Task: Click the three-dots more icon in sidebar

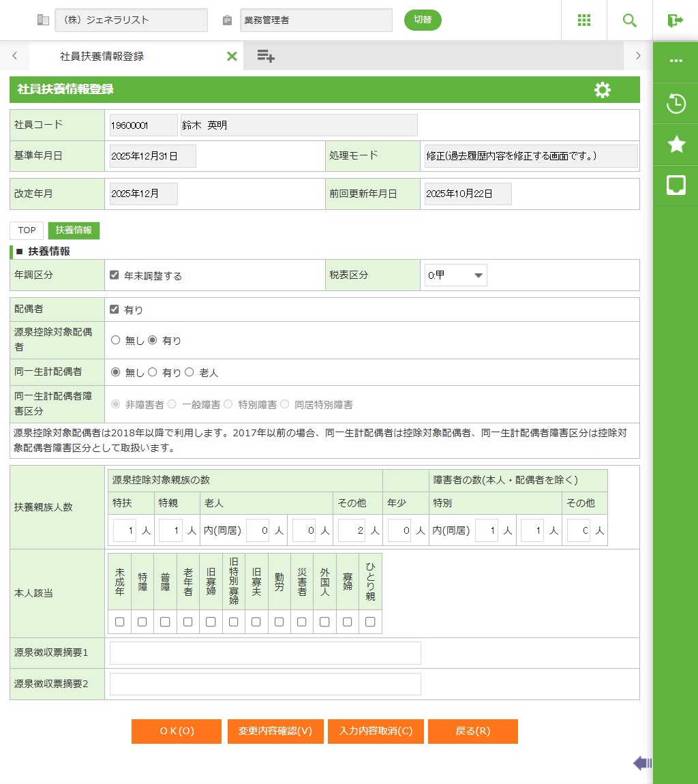Action: tap(676, 61)
